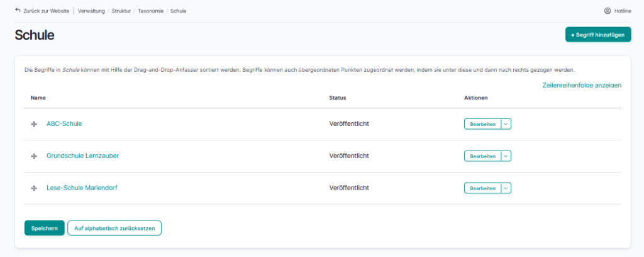Edit the Lese-Schule Mariendorf term
The width and height of the screenshot is (644, 257).
pyautogui.click(x=482, y=188)
